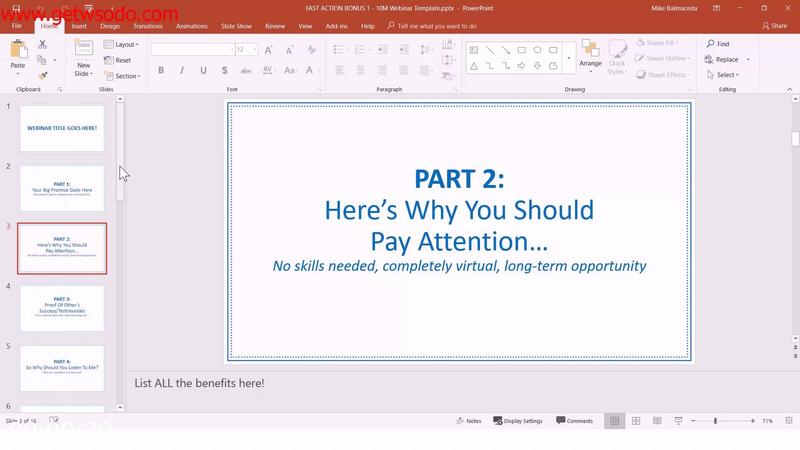Open Shape Outline options
The width and height of the screenshot is (800, 450).
click(x=662, y=58)
